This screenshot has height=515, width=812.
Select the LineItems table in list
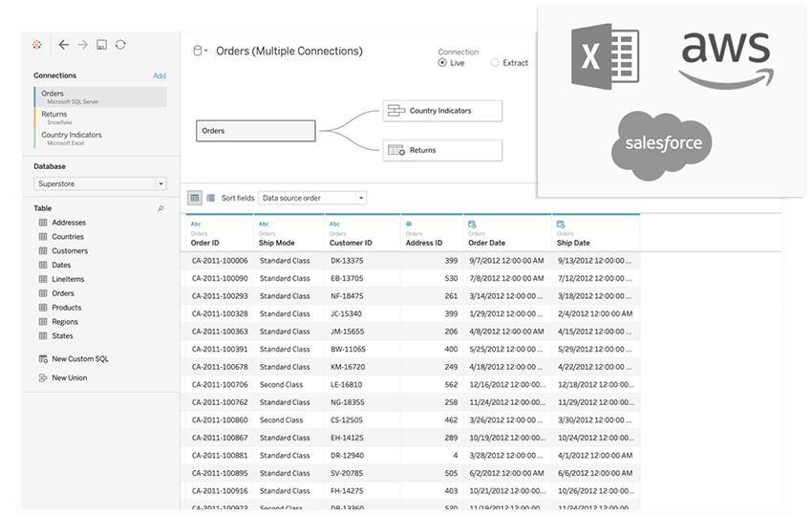click(68, 279)
